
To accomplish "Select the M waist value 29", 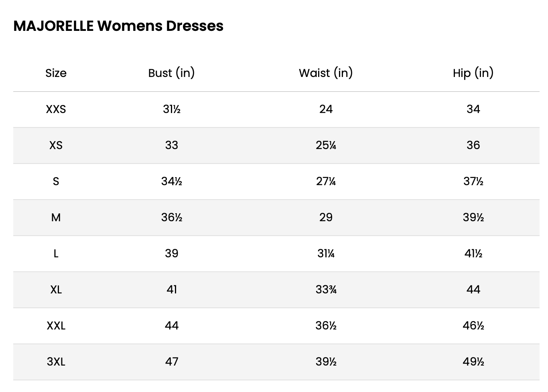I will tap(326, 217).
